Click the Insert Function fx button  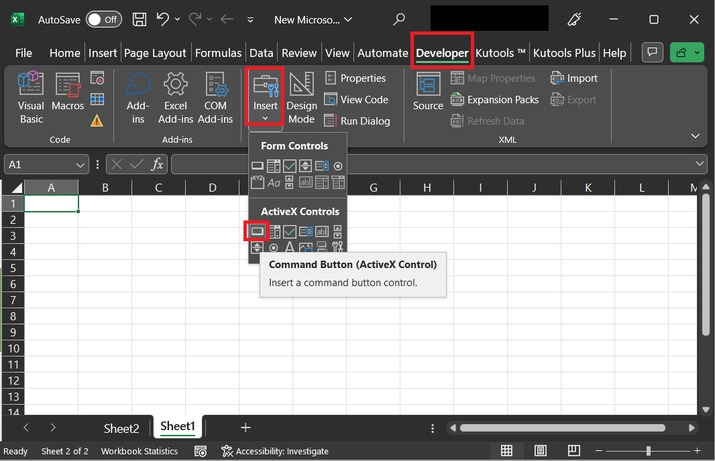[157, 164]
